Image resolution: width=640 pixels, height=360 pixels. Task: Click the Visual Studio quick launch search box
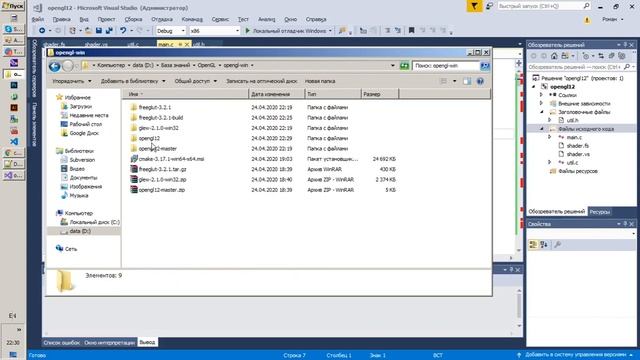(543, 6)
